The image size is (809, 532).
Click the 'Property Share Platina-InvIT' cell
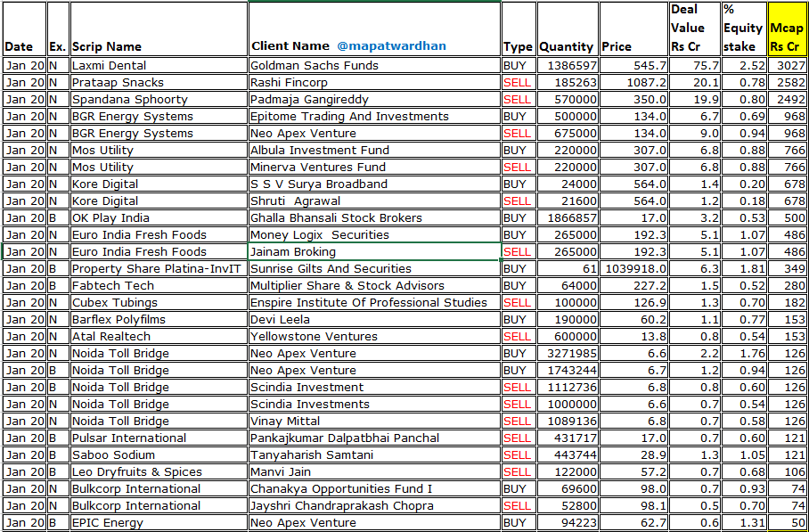point(159,269)
